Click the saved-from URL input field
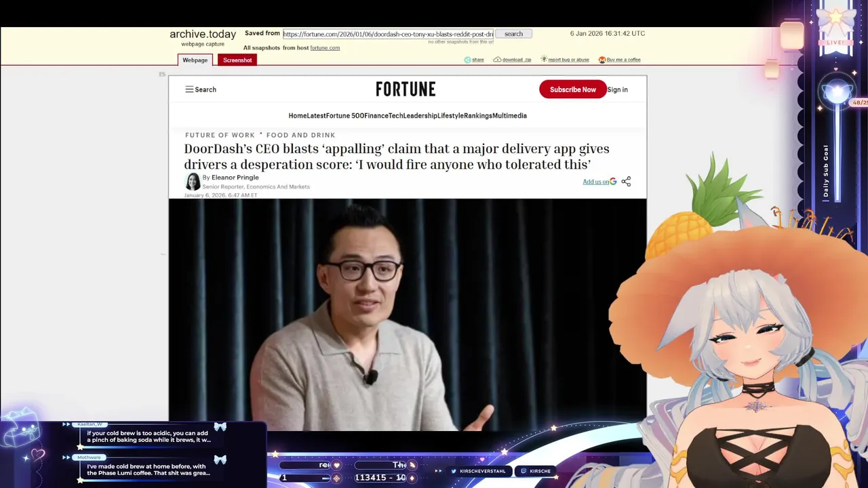This screenshot has height=488, width=868. (388, 34)
